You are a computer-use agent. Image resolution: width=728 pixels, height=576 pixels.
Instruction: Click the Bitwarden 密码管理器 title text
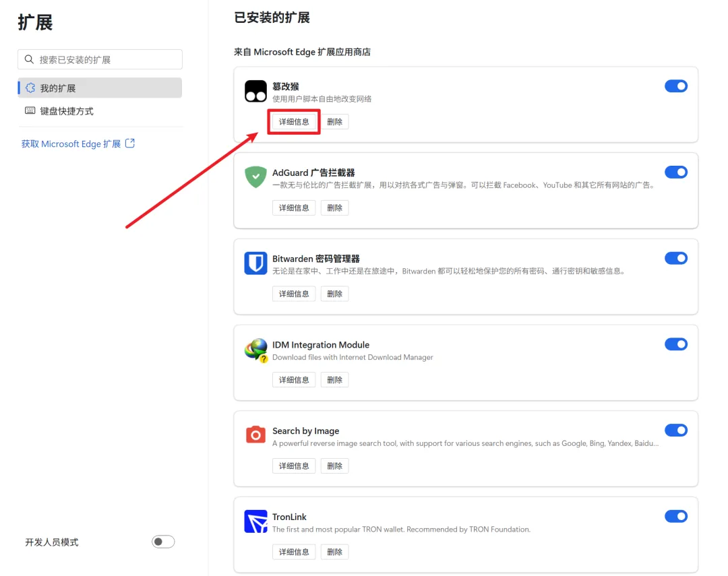pos(315,259)
